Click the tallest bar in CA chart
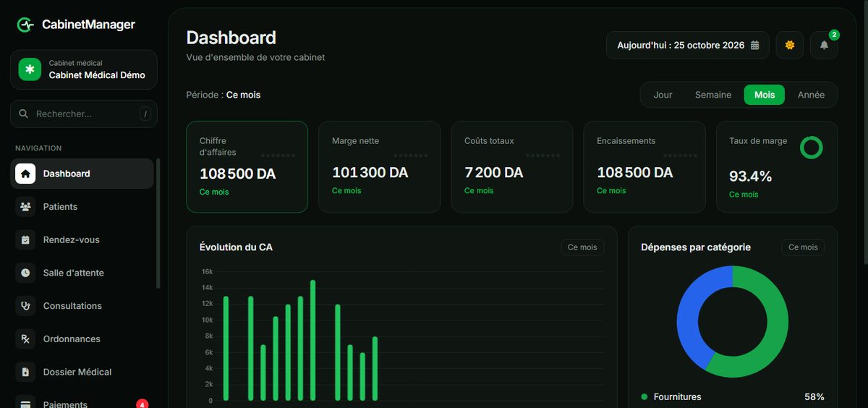The height and width of the screenshot is (408, 868). (x=313, y=340)
